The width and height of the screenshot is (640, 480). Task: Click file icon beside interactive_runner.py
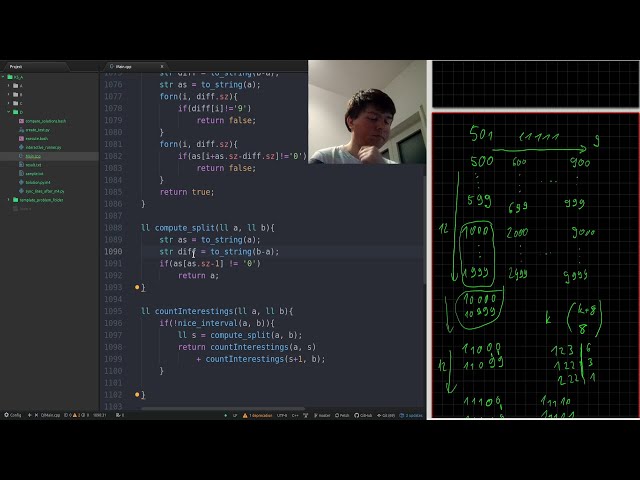[21, 147]
